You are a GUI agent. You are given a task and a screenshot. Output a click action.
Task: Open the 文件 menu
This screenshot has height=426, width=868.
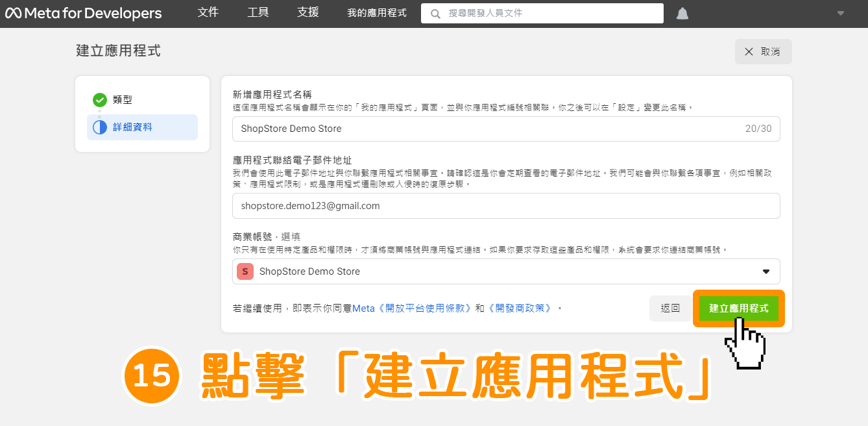pos(208,12)
